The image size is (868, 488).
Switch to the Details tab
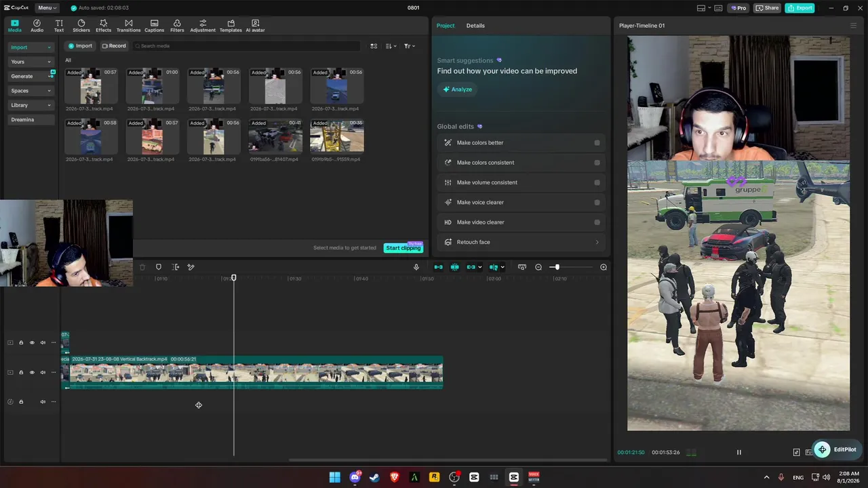[x=475, y=26]
